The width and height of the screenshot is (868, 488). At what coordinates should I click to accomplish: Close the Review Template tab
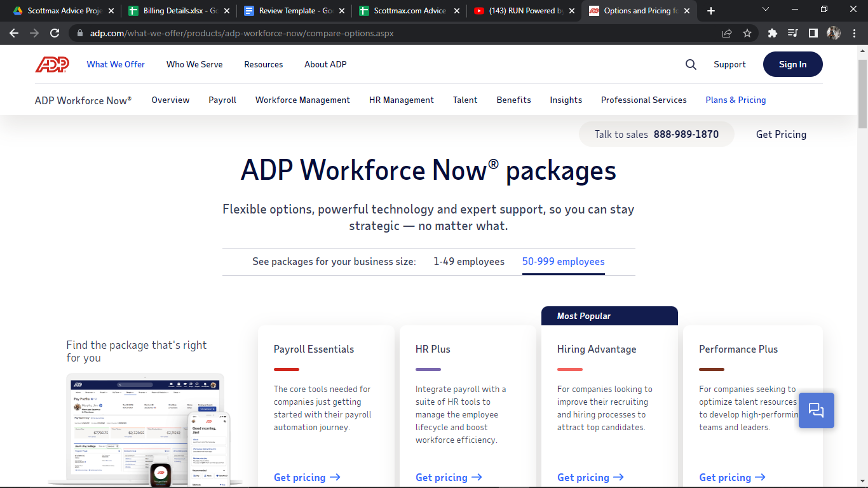pos(342,11)
